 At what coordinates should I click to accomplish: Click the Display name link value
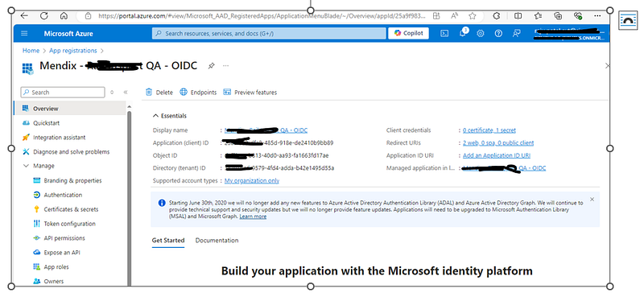point(266,130)
